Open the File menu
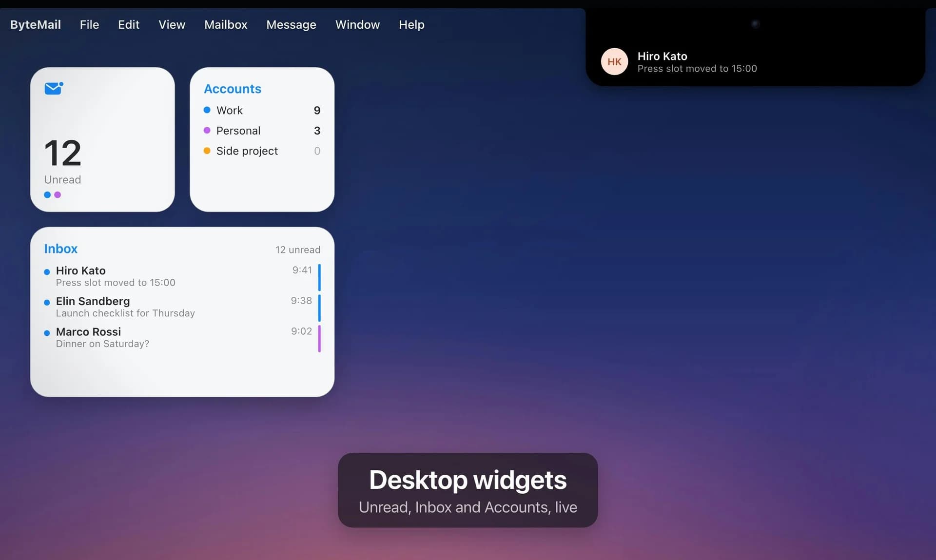This screenshot has height=560, width=936. pyautogui.click(x=89, y=24)
